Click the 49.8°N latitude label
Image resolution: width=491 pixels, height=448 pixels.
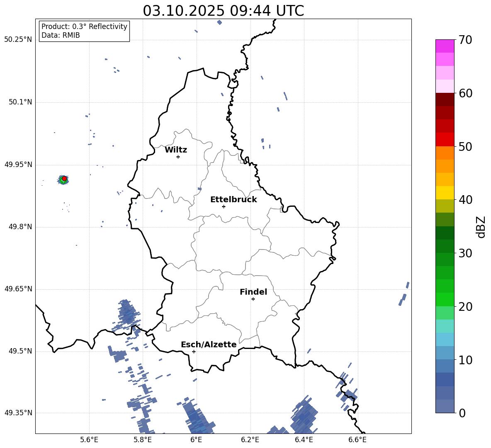pos(20,227)
